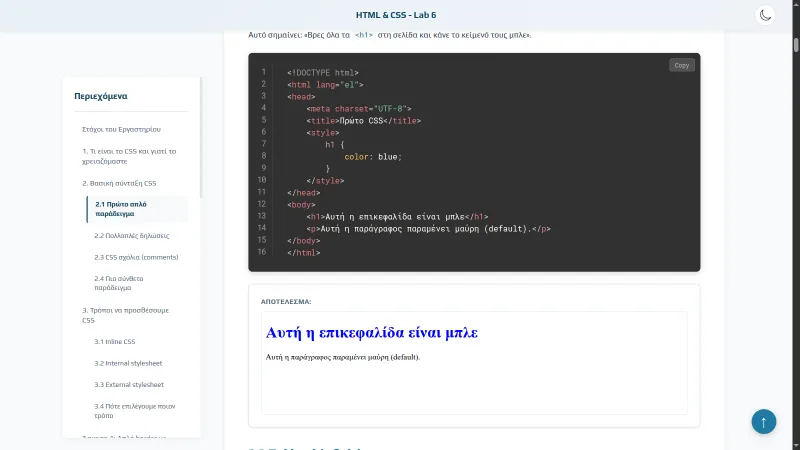Click the contents panel scrollbar
Viewport: 800px width, 450px height.
(x=201, y=138)
